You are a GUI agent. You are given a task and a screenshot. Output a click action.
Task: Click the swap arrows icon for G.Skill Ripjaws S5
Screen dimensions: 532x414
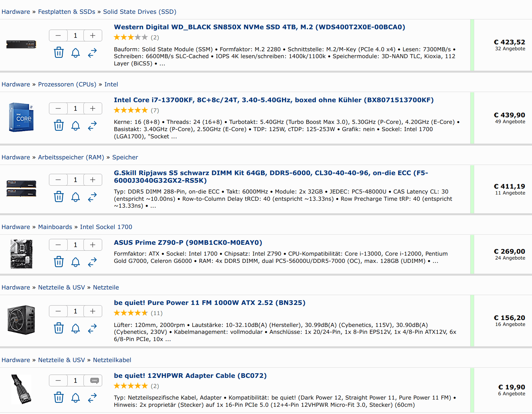[92, 197]
